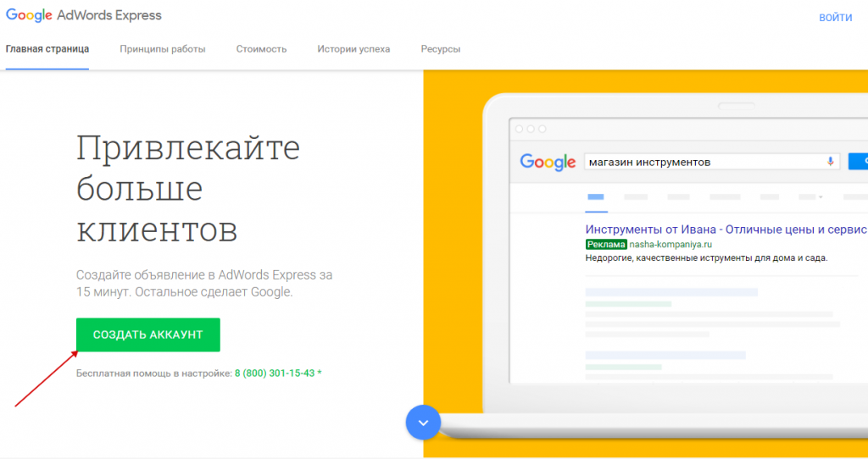Screen dimensions: 868x459
Task: Click the Инструменты от Ивана ad headline
Action: coord(726,229)
